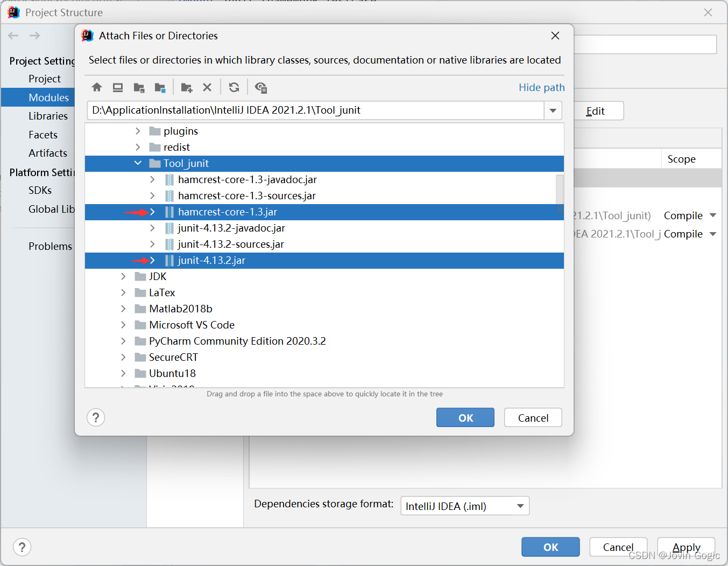Expand hamcrest-core-1.3-sources.jar node
728x566 pixels.
click(x=152, y=195)
